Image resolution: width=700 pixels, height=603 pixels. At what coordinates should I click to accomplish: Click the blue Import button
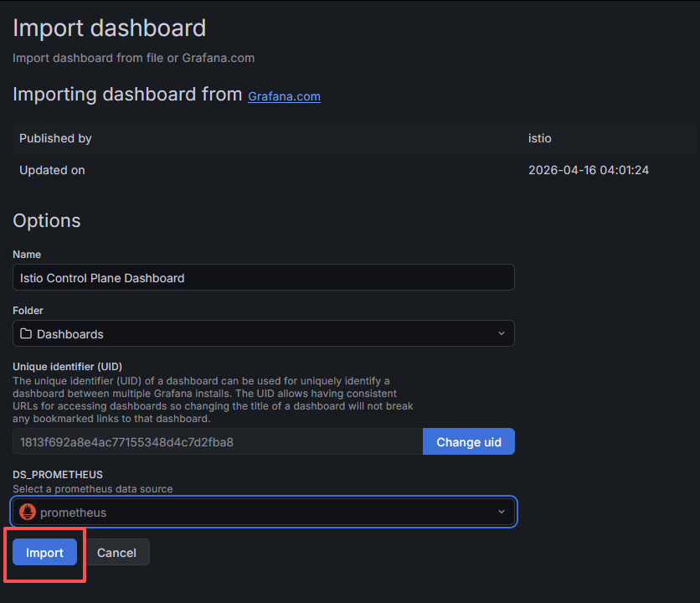pos(44,552)
